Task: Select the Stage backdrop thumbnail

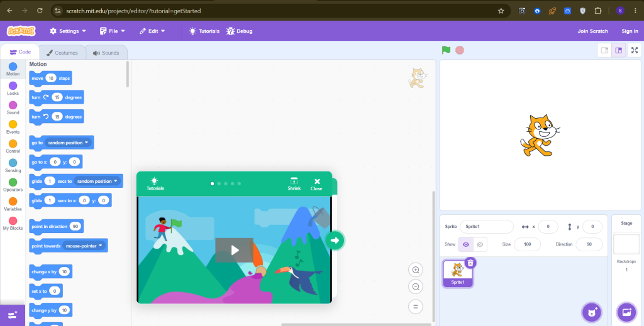Action: click(x=626, y=244)
